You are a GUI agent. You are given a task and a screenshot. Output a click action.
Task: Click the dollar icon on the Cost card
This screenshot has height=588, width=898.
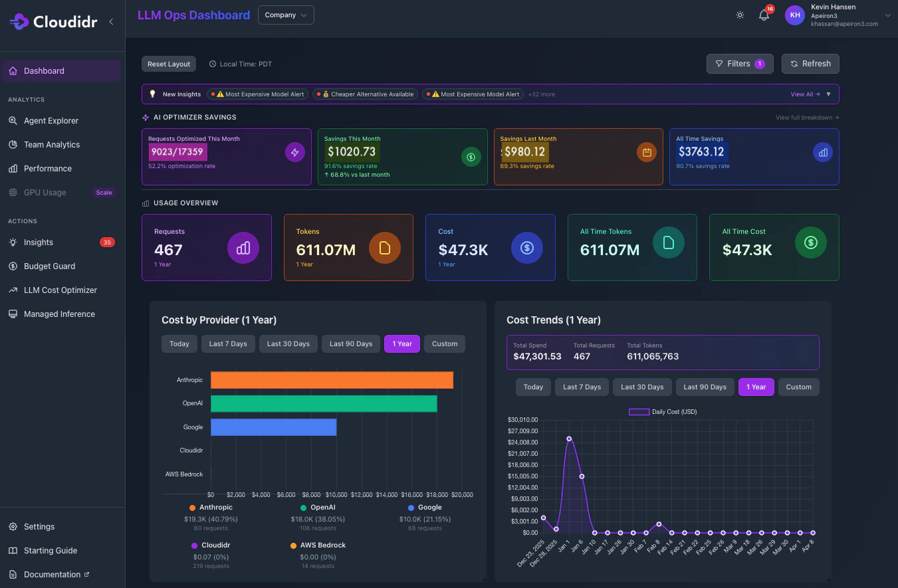[x=526, y=247]
